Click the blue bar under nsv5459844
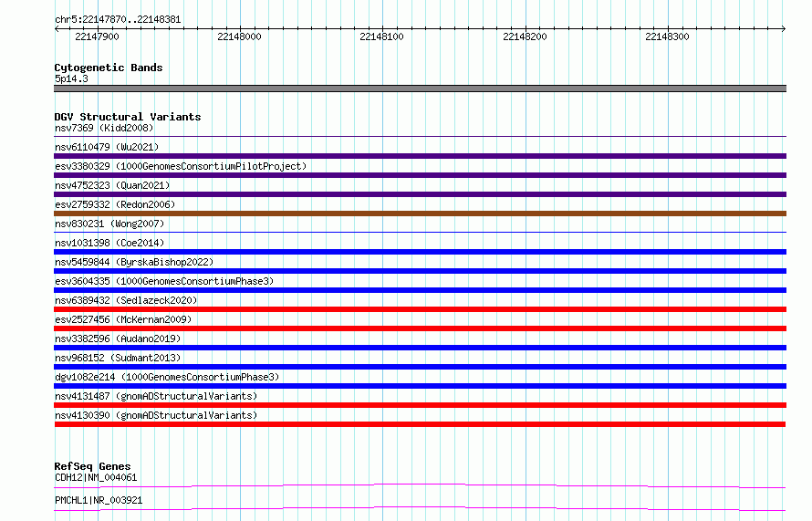 pyautogui.click(x=420, y=271)
